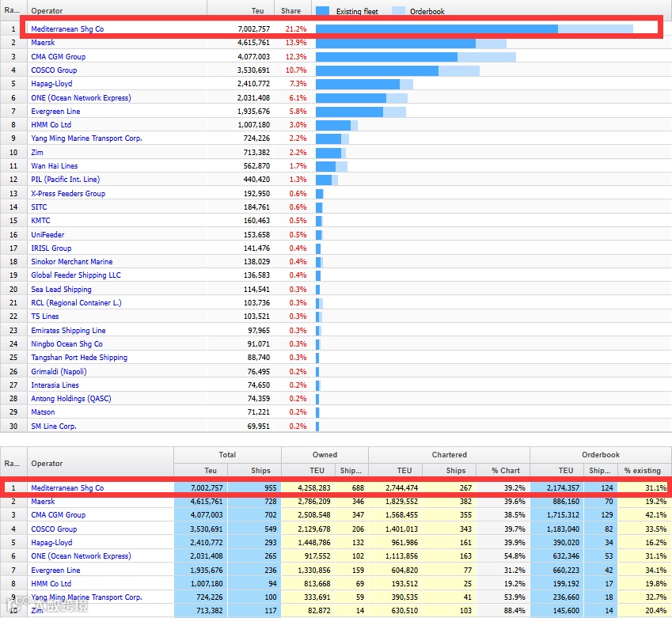672x618 pixels.
Task: Click the 13.9% share value for Maersk
Action: coord(296,43)
